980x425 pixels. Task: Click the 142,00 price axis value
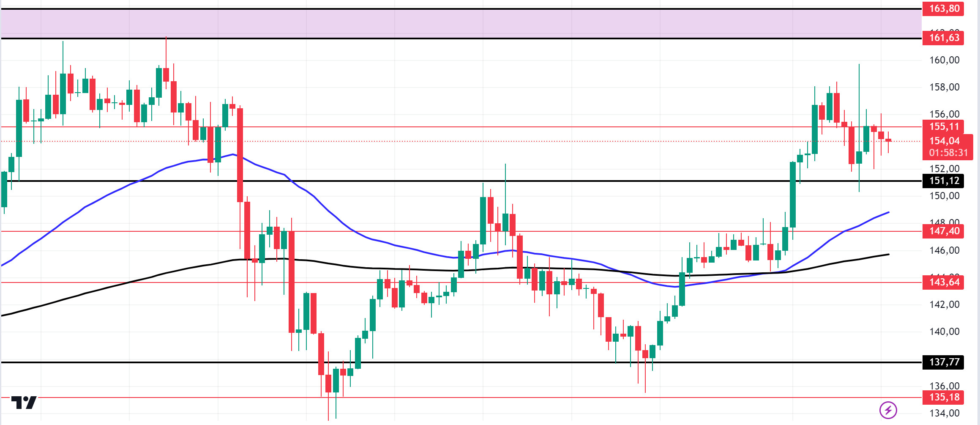(944, 304)
